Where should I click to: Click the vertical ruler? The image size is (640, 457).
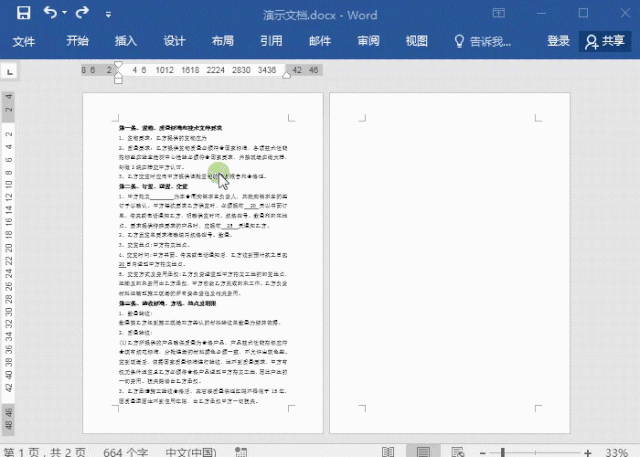pyautogui.click(x=9, y=263)
